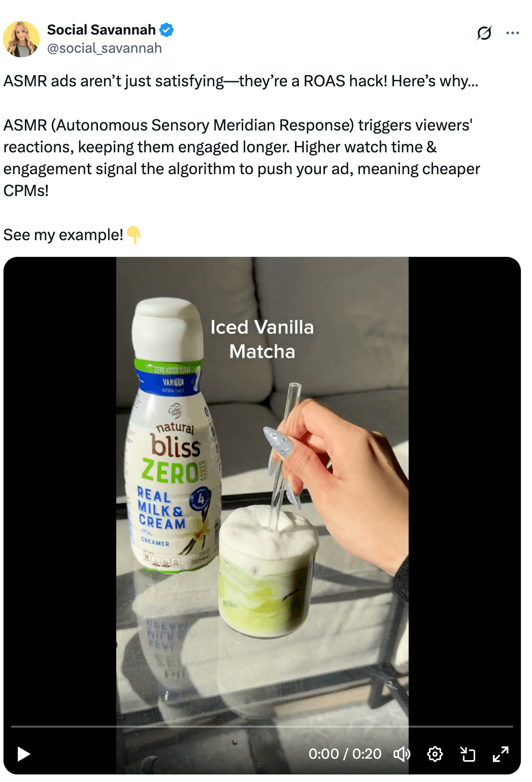The height and width of the screenshot is (782, 532).
Task: Click the 0:00 / 0:20 time display
Action: pos(345,754)
